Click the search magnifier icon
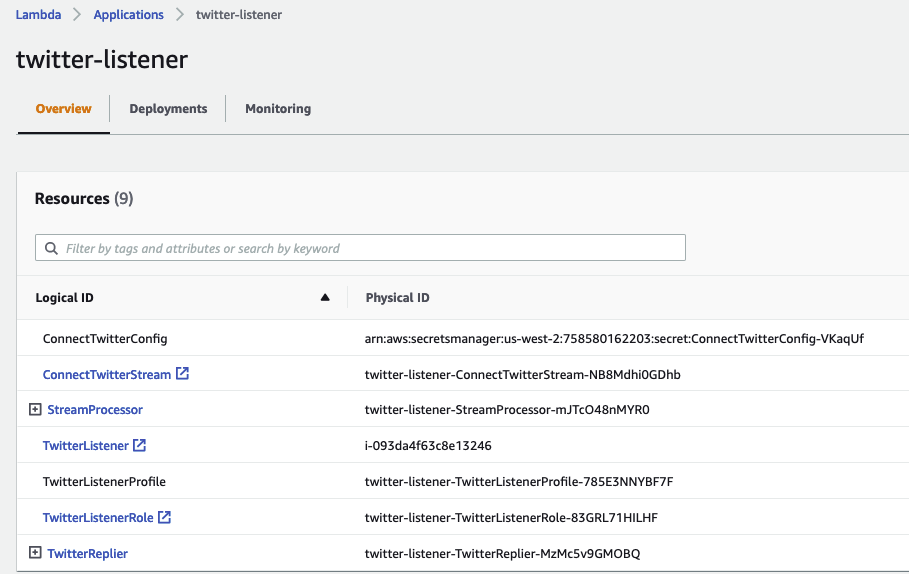Screen dimensions: 909x574 [51, 248]
